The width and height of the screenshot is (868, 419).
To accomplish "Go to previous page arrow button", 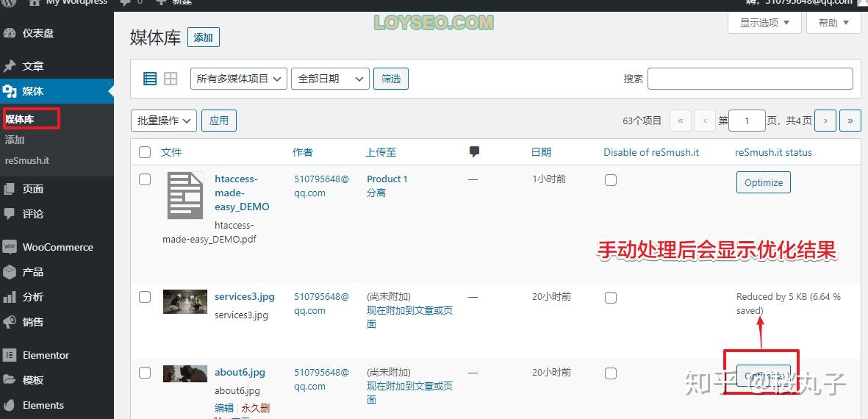I will 705,120.
